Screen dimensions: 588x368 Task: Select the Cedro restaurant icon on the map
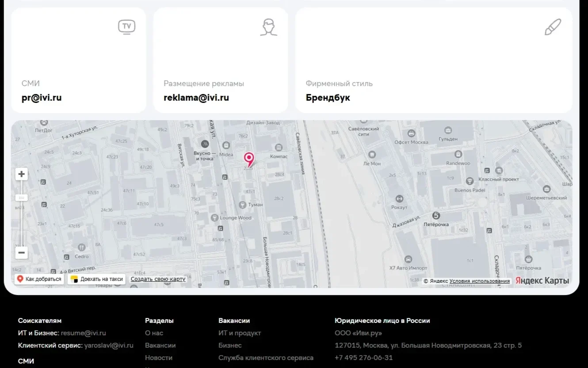click(81, 247)
